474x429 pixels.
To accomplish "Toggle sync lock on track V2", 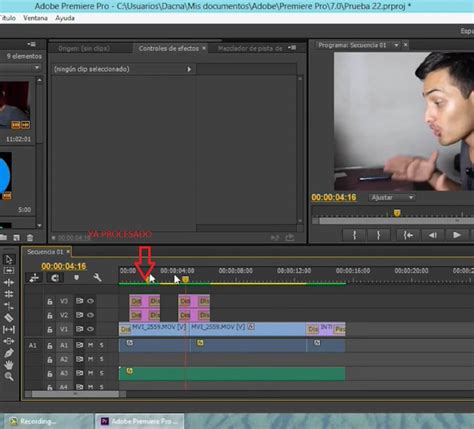I will coord(79,315).
